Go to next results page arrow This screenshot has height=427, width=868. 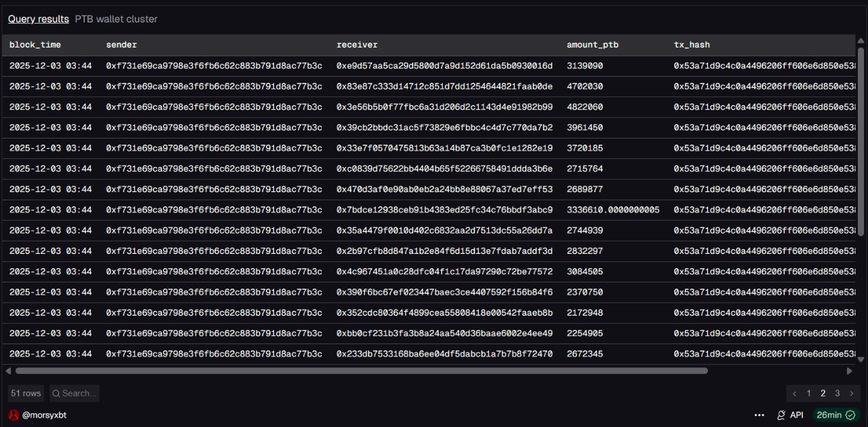(x=852, y=393)
